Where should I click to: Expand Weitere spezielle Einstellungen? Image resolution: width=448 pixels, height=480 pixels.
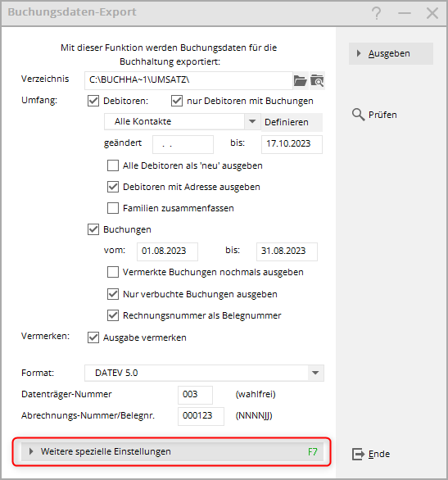(x=172, y=451)
